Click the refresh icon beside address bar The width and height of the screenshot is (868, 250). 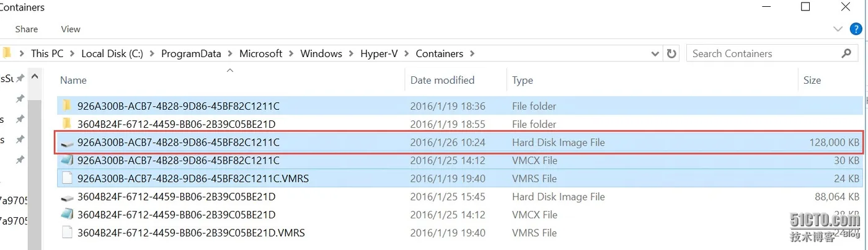(x=671, y=54)
